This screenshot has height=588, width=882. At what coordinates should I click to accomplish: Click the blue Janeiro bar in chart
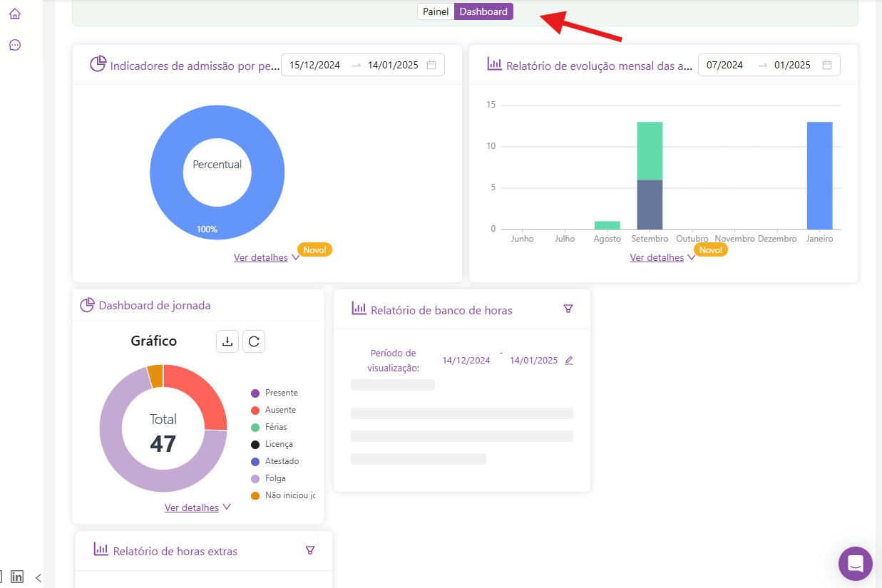[x=819, y=175]
